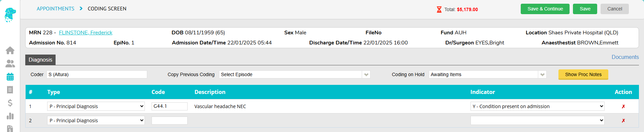Image resolution: width=644 pixels, height=132 pixels.
Task: Switch to the Diagnosis tab
Action: (40, 60)
